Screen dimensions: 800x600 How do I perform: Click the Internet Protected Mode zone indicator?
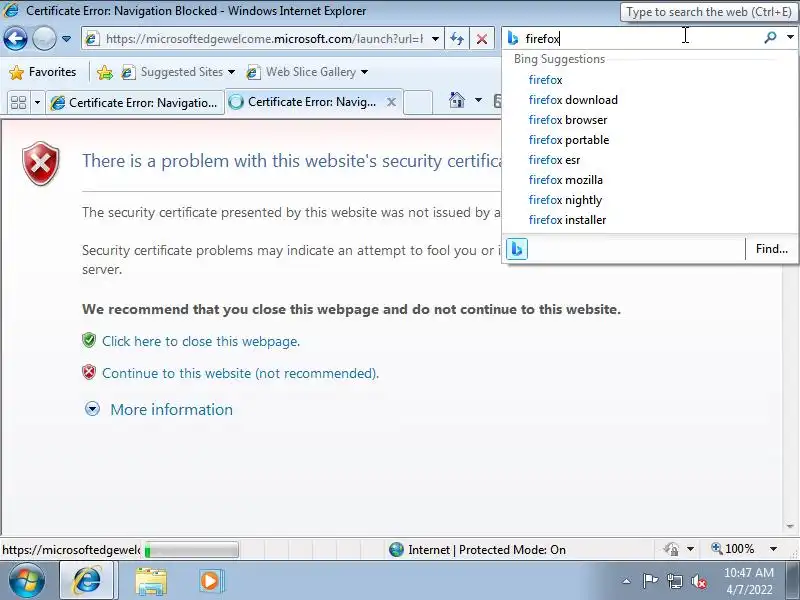[x=478, y=550]
